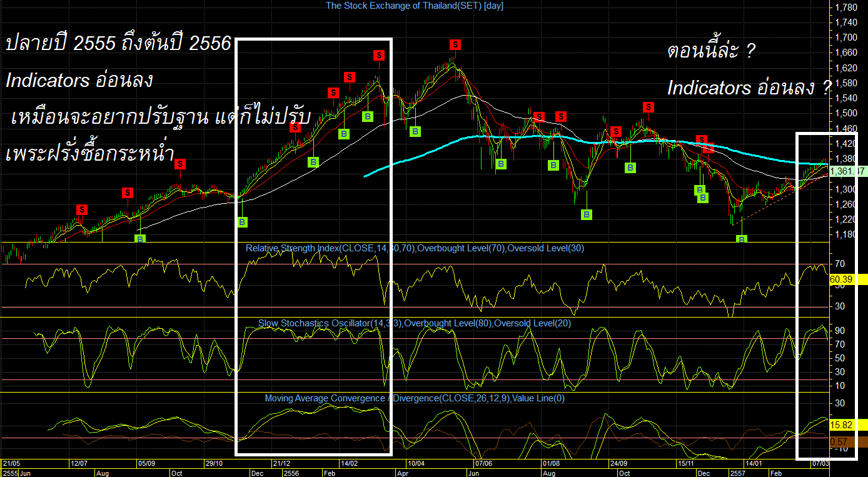Select the 24/09 date label

click(618, 463)
